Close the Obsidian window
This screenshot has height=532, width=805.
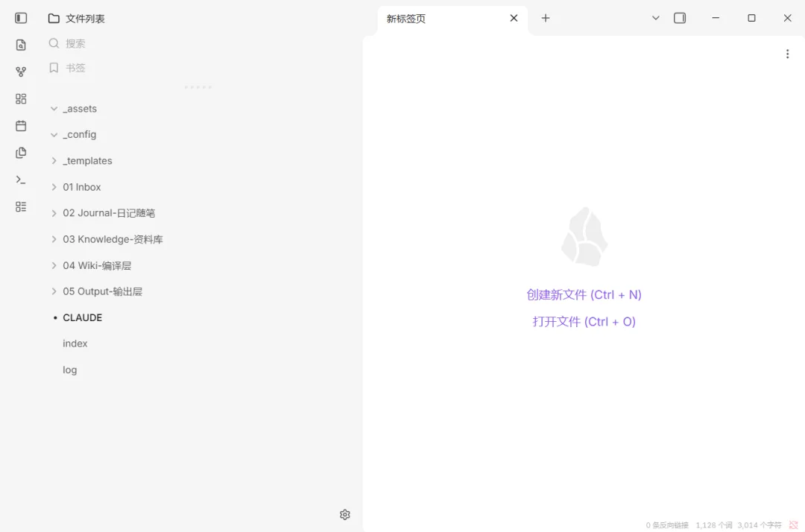788,19
